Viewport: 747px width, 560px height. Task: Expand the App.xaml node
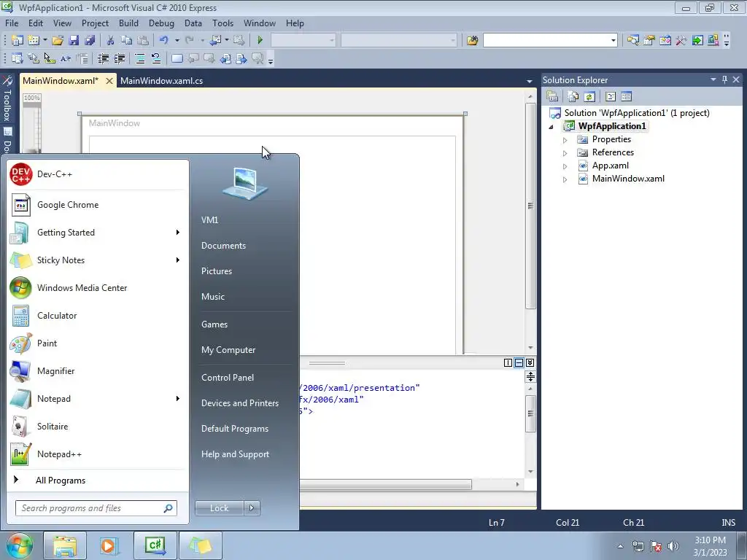(565, 166)
